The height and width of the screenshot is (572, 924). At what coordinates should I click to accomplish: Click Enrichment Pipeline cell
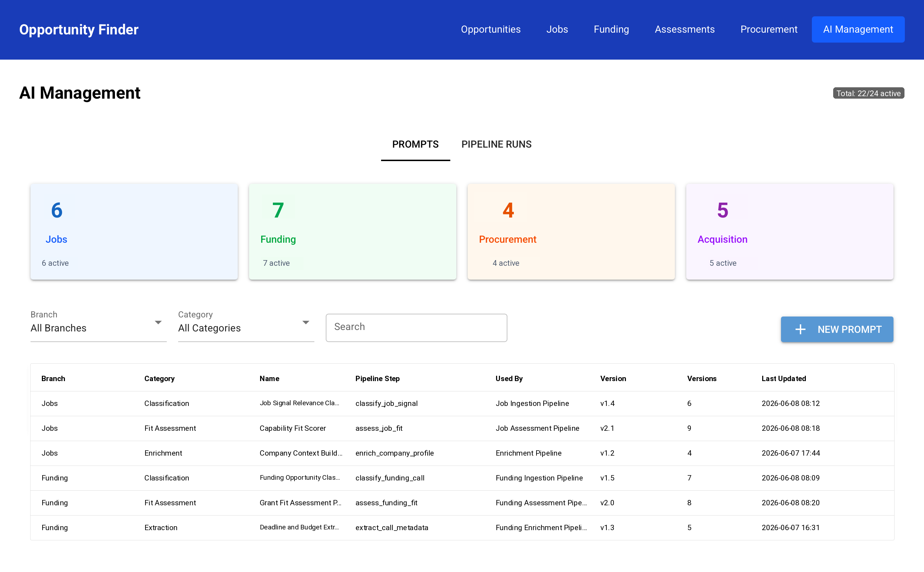point(528,453)
